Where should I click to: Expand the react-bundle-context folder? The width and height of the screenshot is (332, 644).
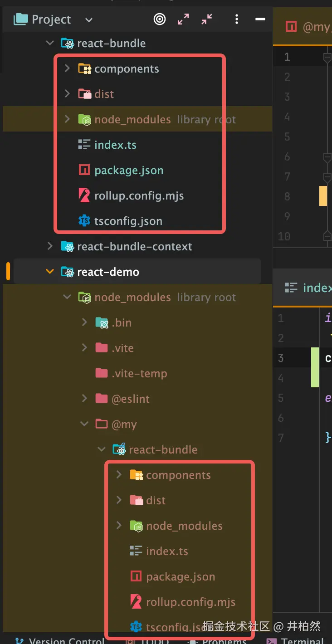coord(50,246)
